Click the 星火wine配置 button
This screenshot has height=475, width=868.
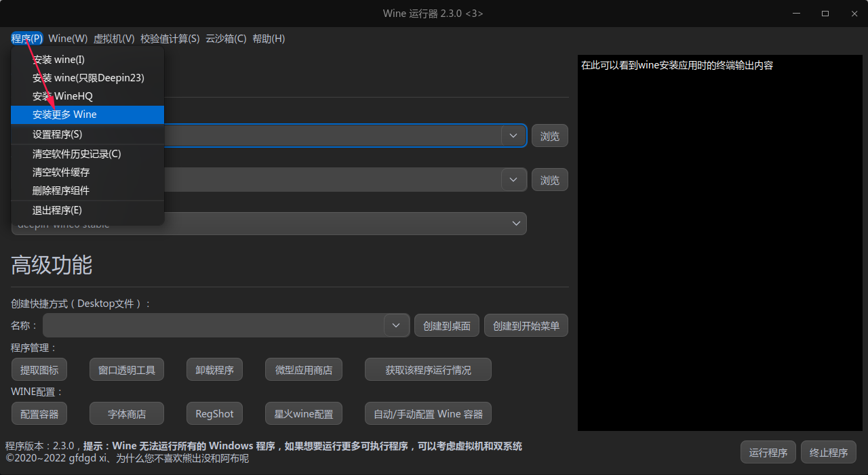(304, 413)
